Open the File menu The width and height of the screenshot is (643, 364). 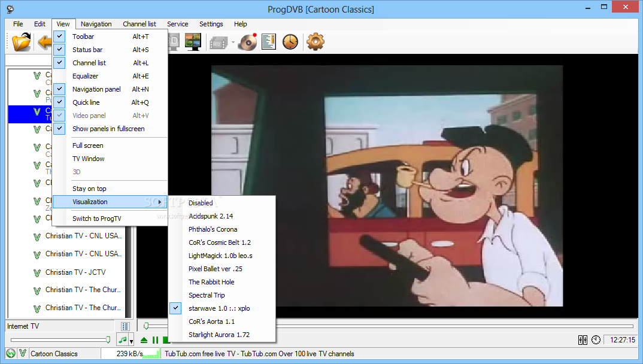(x=18, y=24)
